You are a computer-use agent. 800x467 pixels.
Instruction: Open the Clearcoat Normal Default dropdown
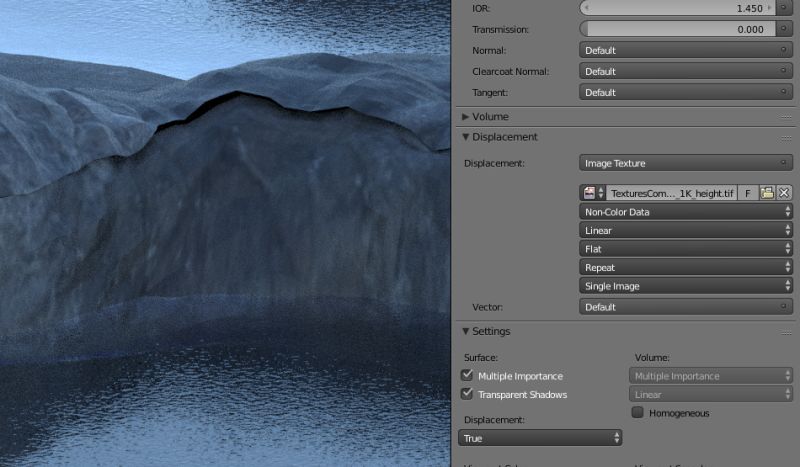[686, 71]
